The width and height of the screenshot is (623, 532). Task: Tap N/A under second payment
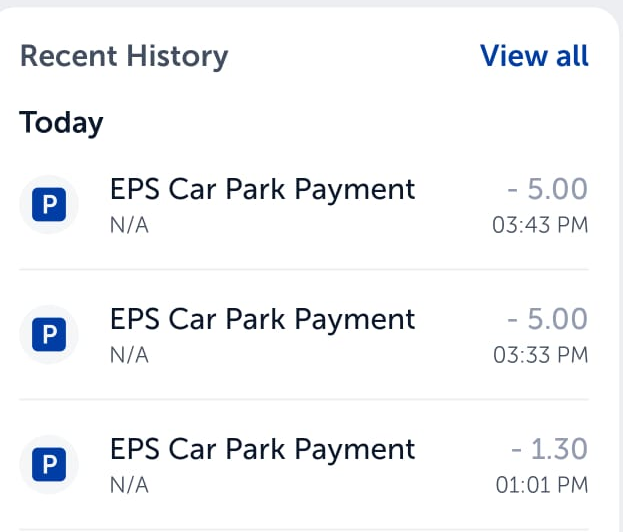[x=129, y=355]
